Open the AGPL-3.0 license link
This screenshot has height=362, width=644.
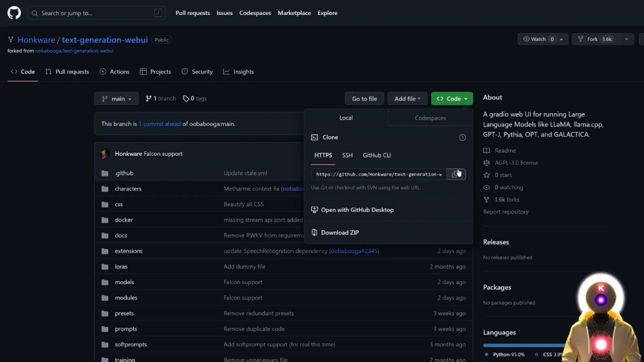[516, 163]
